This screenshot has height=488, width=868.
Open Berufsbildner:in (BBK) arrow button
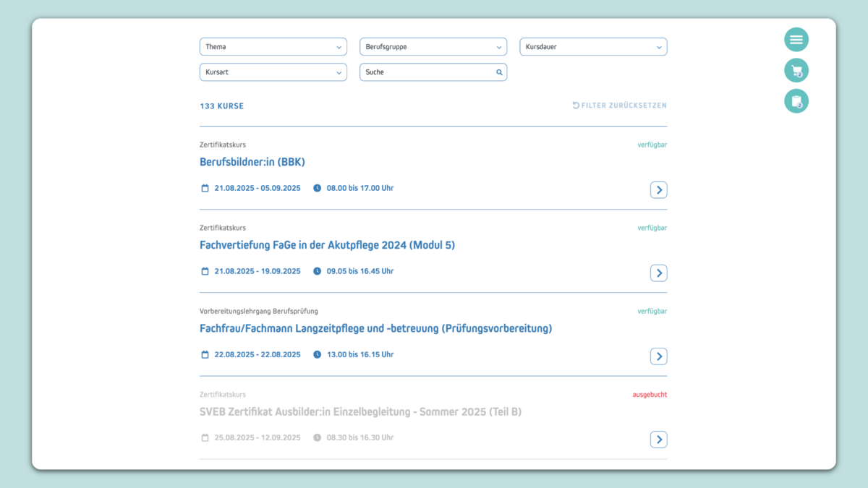click(x=658, y=190)
